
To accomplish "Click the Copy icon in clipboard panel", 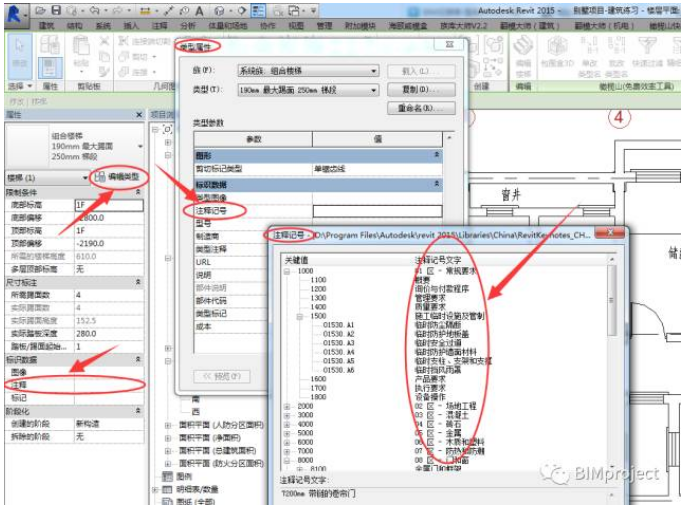I will 104,56.
